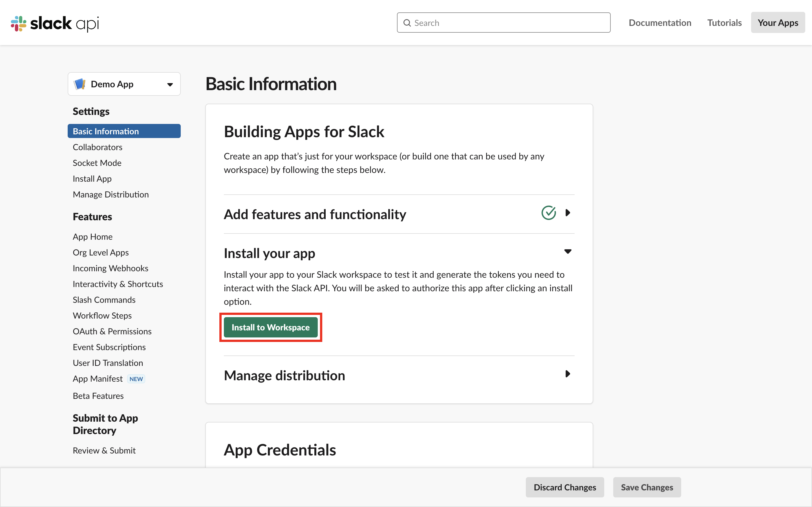Expand the Manage distribution section

coord(567,374)
